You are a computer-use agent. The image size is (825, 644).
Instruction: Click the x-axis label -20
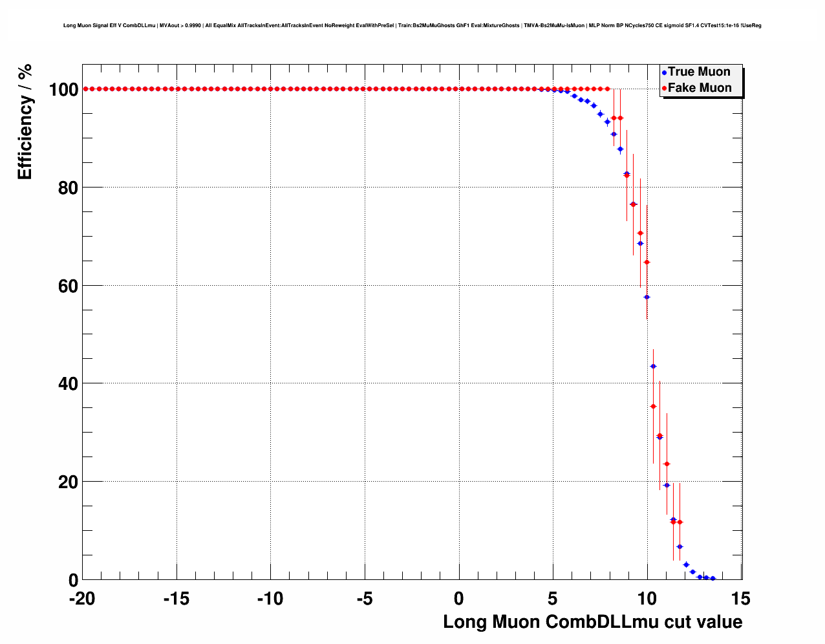[81, 599]
